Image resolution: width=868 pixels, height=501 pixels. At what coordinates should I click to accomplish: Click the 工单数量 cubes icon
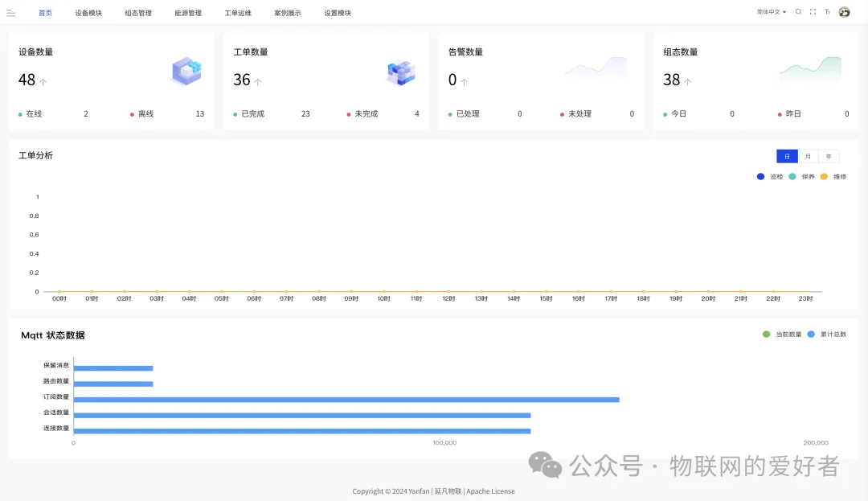click(x=401, y=72)
